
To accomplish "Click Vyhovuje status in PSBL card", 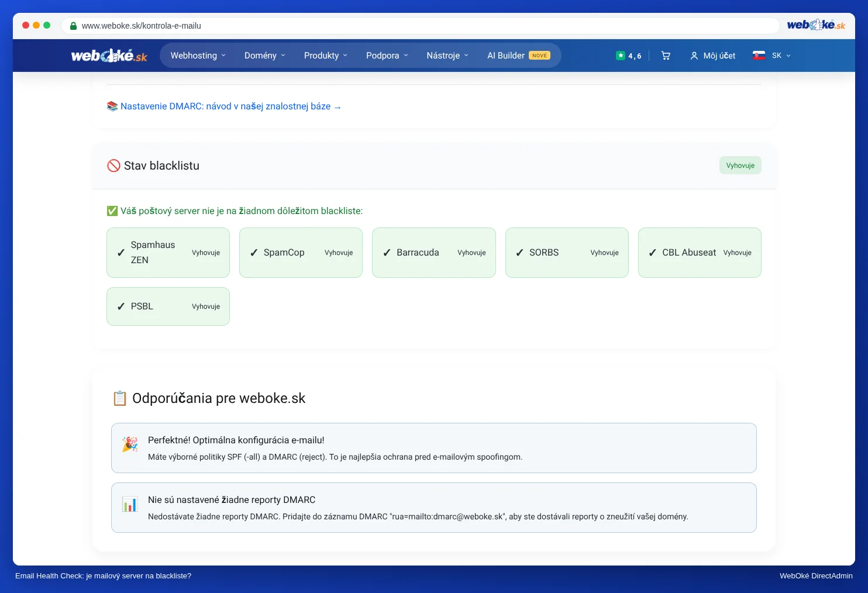I will coord(206,306).
